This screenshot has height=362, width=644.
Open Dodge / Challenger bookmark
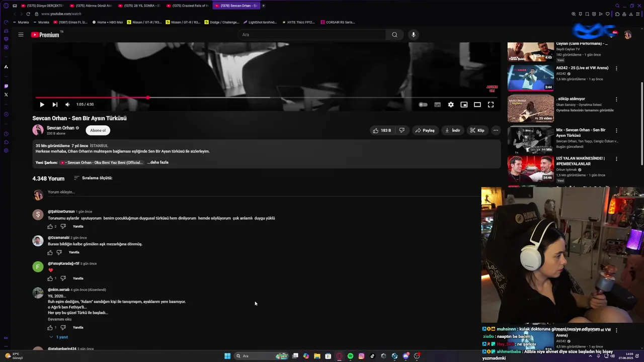(x=222, y=22)
